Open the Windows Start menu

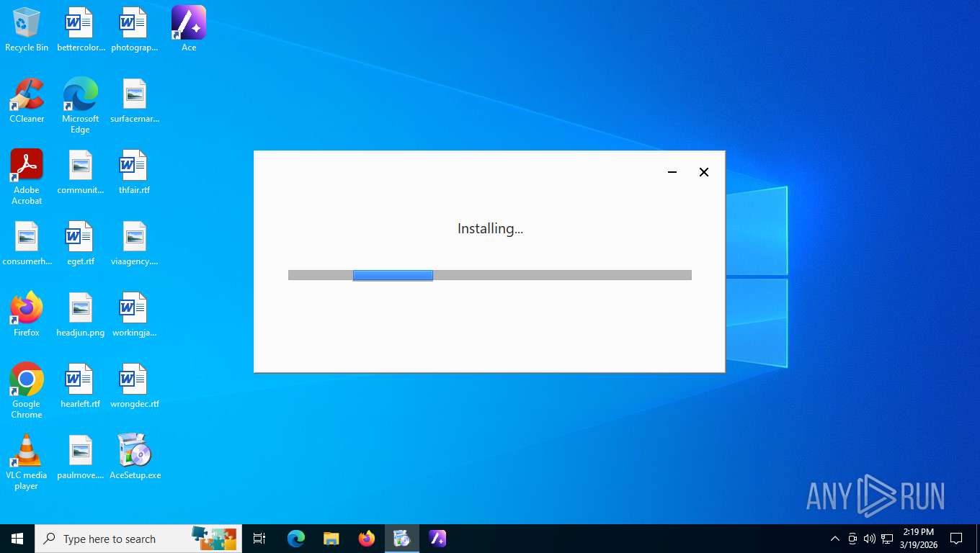[x=17, y=539]
